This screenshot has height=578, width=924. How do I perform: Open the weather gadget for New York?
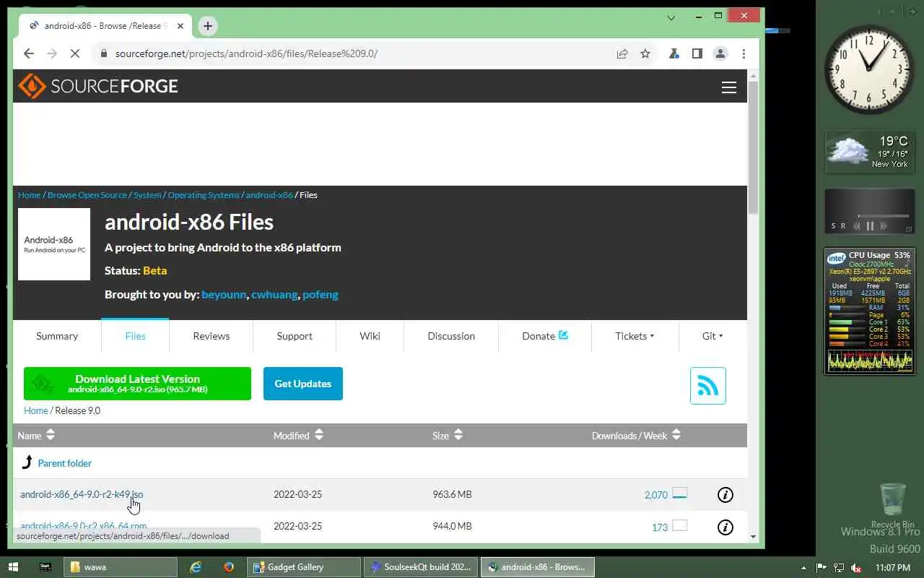pos(870,152)
